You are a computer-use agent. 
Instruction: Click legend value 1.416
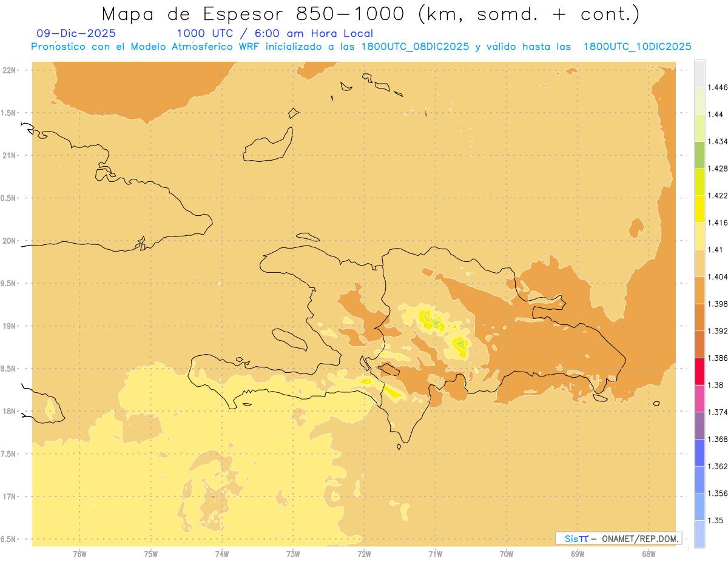(x=717, y=222)
